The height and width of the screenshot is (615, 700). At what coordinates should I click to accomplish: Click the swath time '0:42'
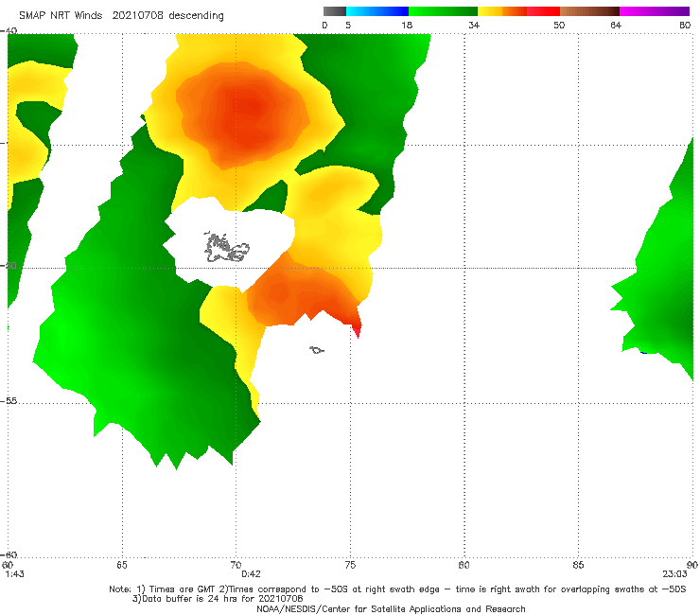(x=251, y=574)
